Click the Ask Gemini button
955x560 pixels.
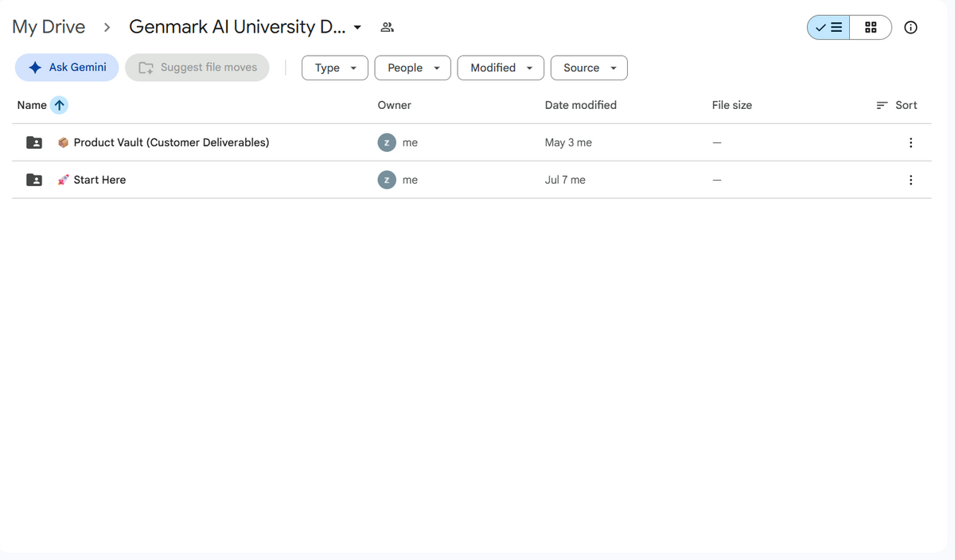(67, 68)
